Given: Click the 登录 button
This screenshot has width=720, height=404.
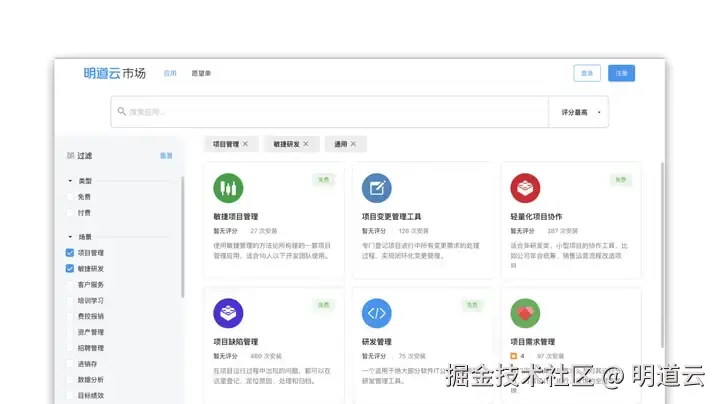Looking at the screenshot, I should tap(587, 73).
